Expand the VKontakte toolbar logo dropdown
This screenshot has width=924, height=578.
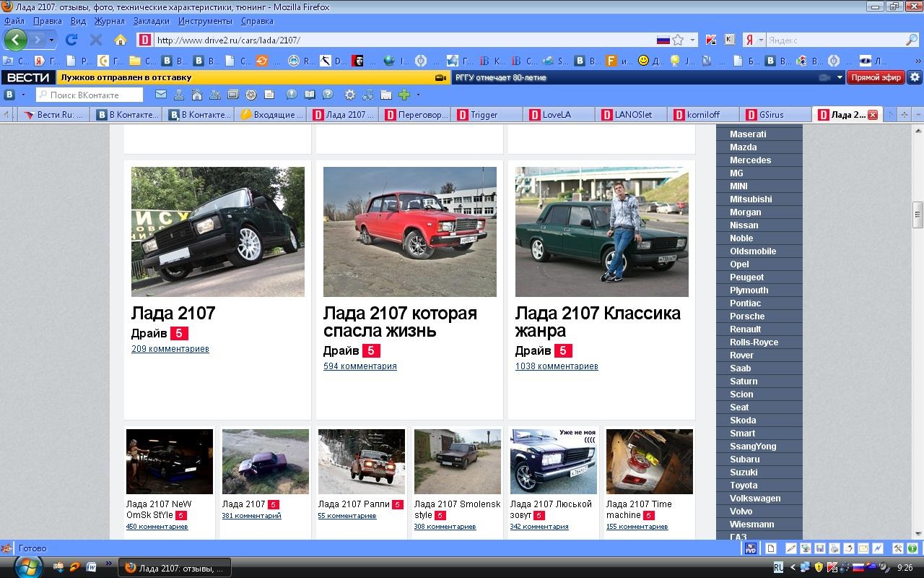coord(23,95)
